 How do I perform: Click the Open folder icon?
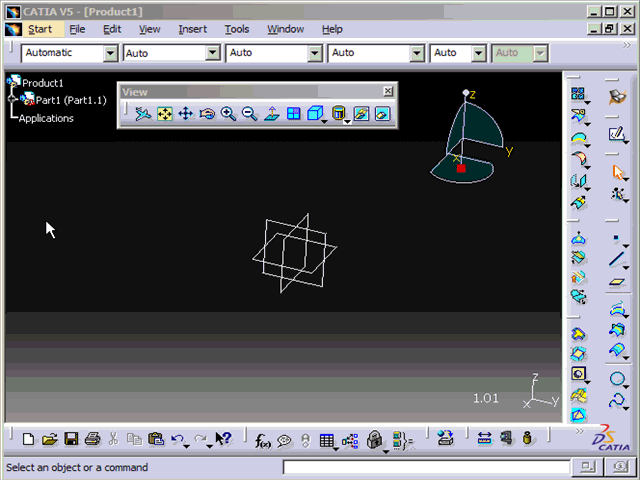[x=49, y=439]
